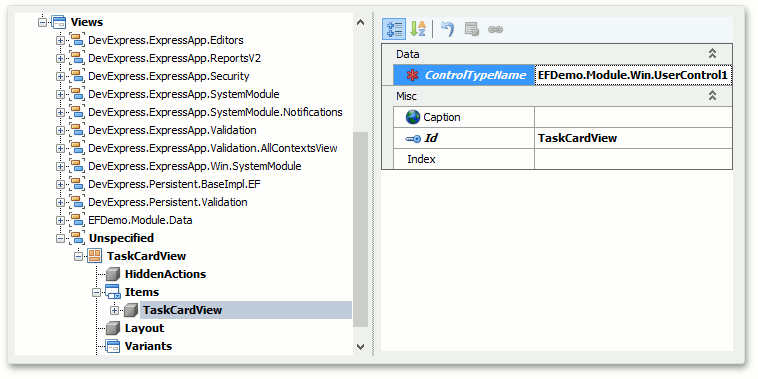Select the Variants tree node
The image size is (758, 379).
pyautogui.click(x=148, y=346)
